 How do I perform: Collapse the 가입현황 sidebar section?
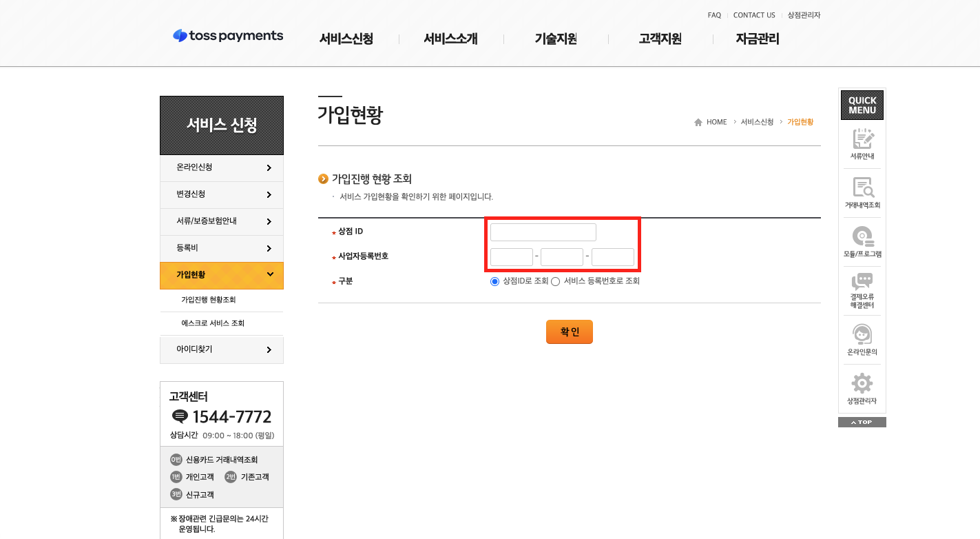point(269,274)
